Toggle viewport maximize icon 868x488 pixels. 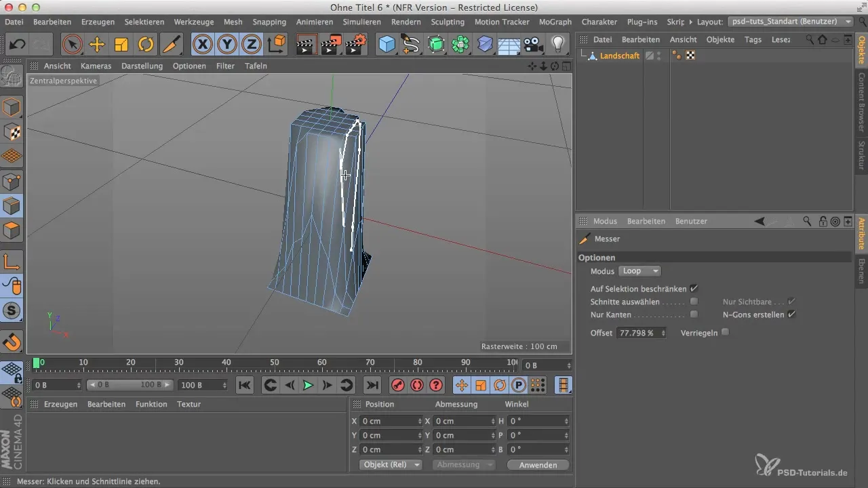[x=566, y=66]
